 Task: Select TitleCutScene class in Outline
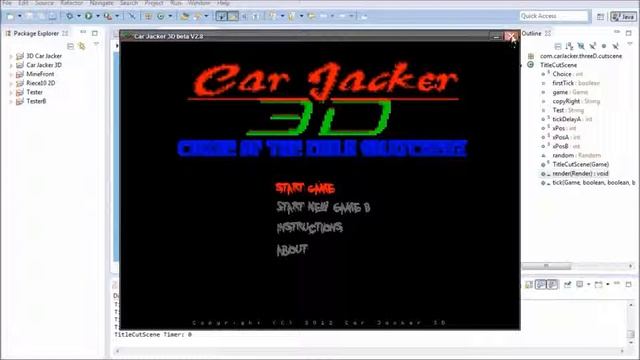pyautogui.click(x=558, y=65)
